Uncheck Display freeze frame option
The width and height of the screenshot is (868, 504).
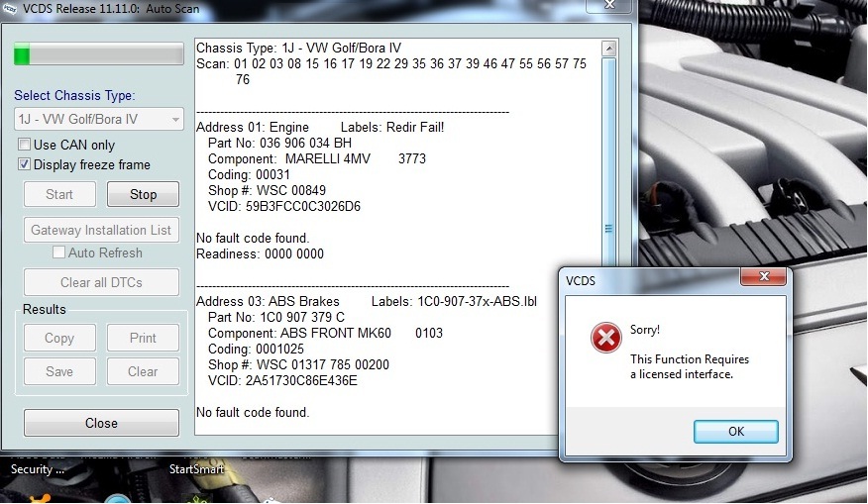(x=24, y=164)
